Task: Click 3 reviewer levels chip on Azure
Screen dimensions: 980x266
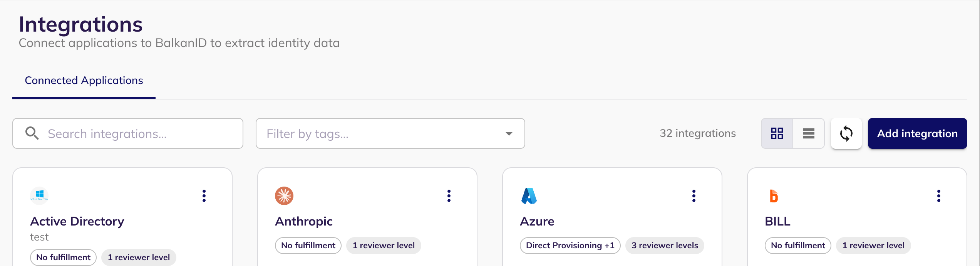Action: click(x=665, y=246)
